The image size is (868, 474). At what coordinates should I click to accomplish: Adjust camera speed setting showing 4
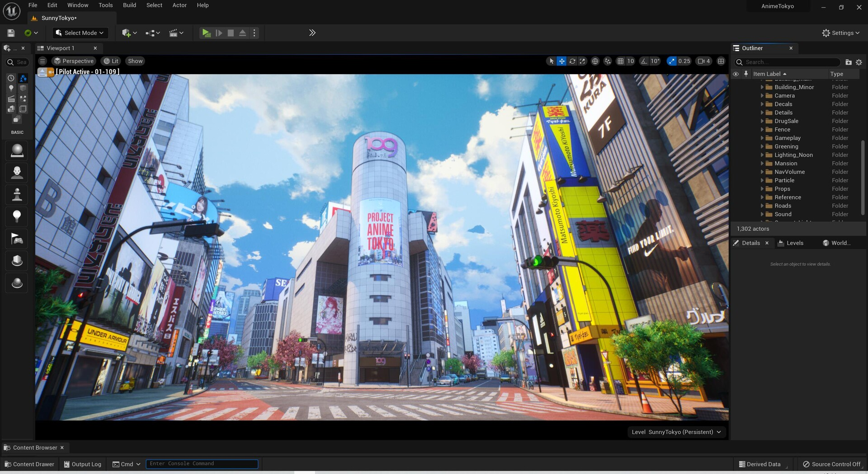coord(704,61)
